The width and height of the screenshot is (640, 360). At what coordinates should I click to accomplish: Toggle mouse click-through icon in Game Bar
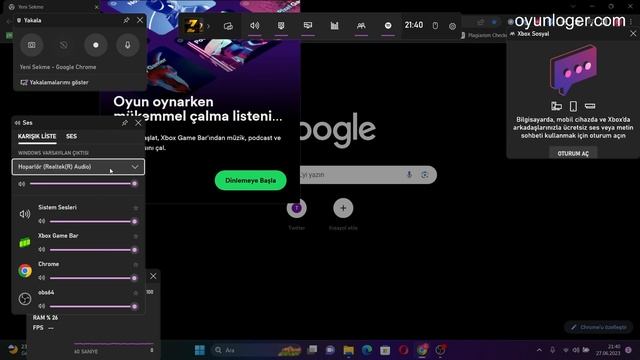[x=435, y=26]
